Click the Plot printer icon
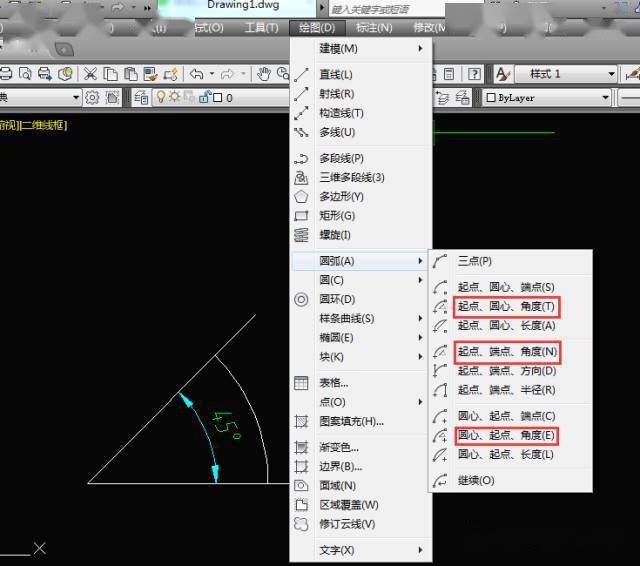The height and width of the screenshot is (566, 640). point(6,74)
